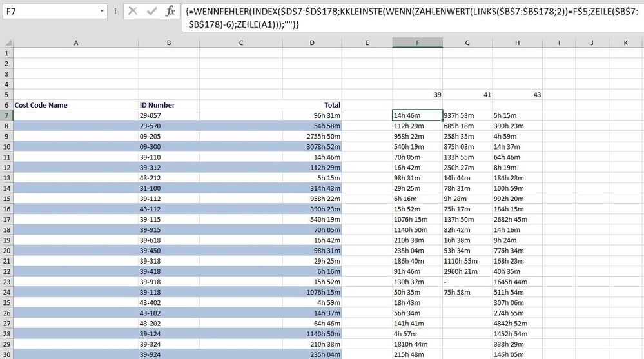
Task: Click cell with value 43 in row 5
Action: [518, 95]
